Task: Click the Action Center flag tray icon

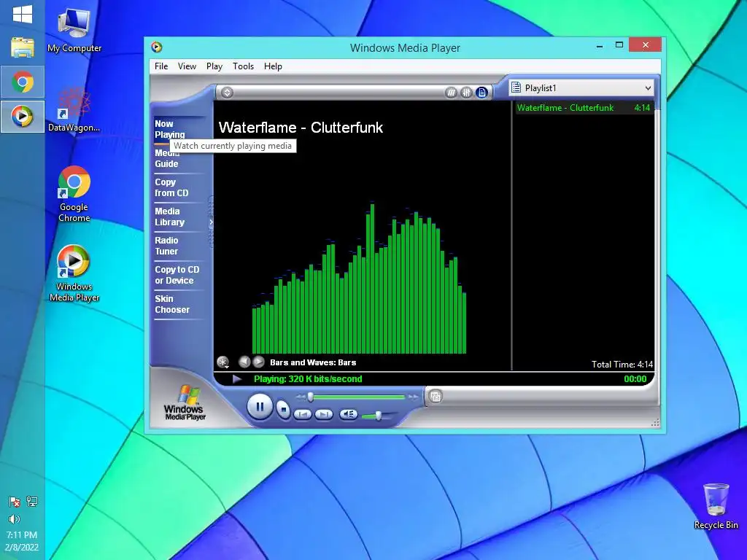Action: pos(15,502)
